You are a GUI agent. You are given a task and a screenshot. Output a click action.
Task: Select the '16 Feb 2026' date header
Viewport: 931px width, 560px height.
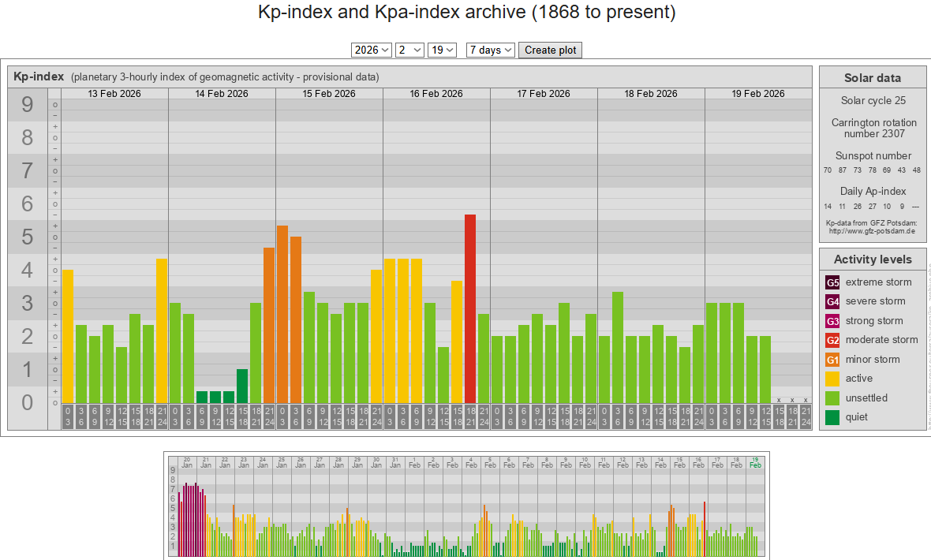[x=436, y=93]
